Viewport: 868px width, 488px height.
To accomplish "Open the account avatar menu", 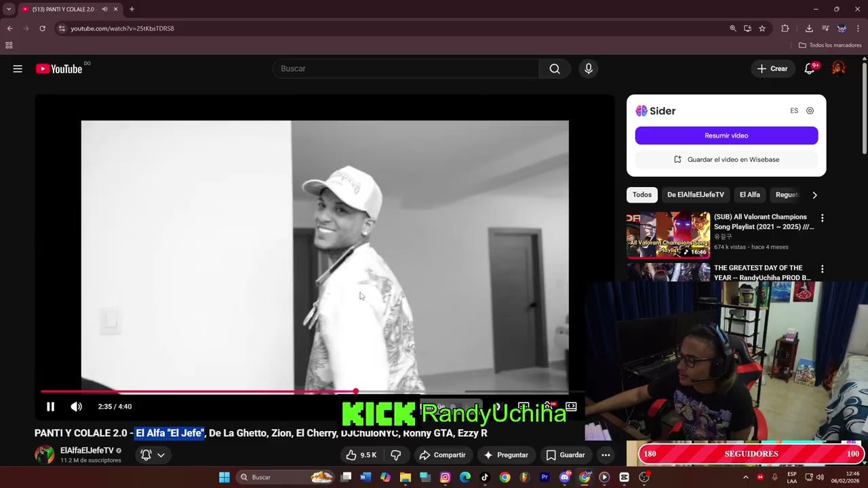I will pyautogui.click(x=838, y=68).
